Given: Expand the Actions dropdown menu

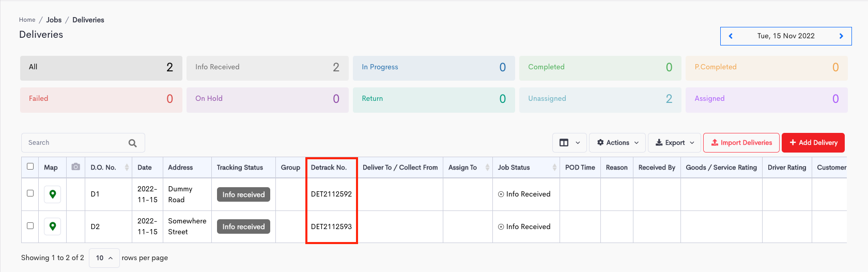Looking at the screenshot, I should point(618,143).
